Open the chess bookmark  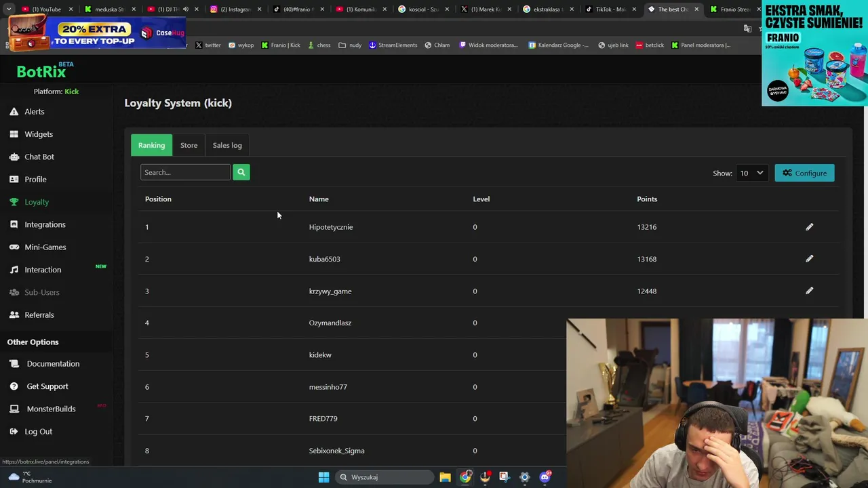(319, 45)
